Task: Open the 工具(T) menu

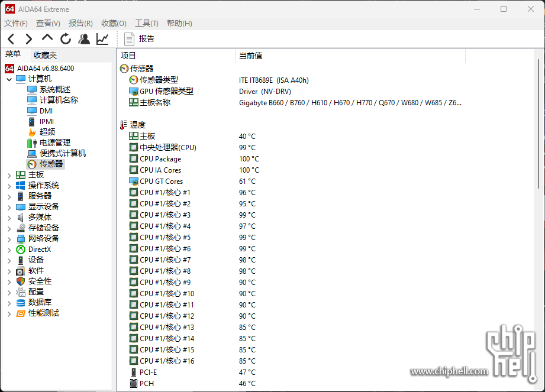Action: pos(147,23)
